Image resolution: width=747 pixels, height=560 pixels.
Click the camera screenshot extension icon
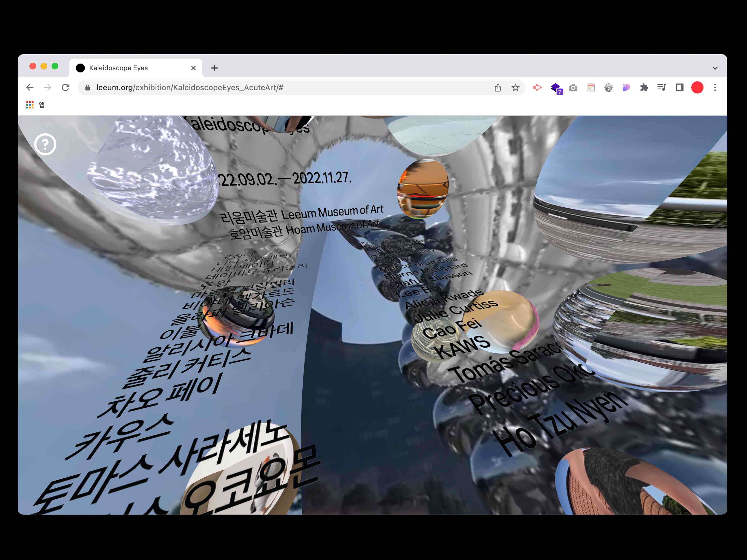pos(573,88)
